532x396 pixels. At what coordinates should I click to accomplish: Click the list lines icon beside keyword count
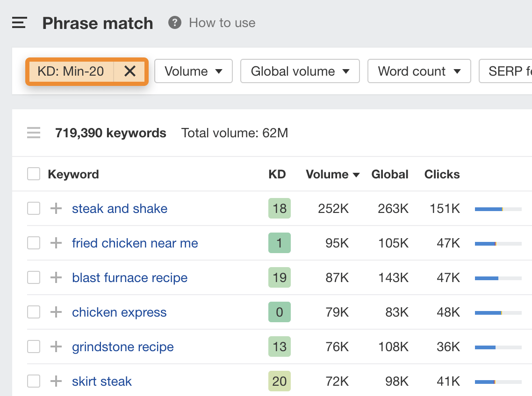pyautogui.click(x=34, y=133)
